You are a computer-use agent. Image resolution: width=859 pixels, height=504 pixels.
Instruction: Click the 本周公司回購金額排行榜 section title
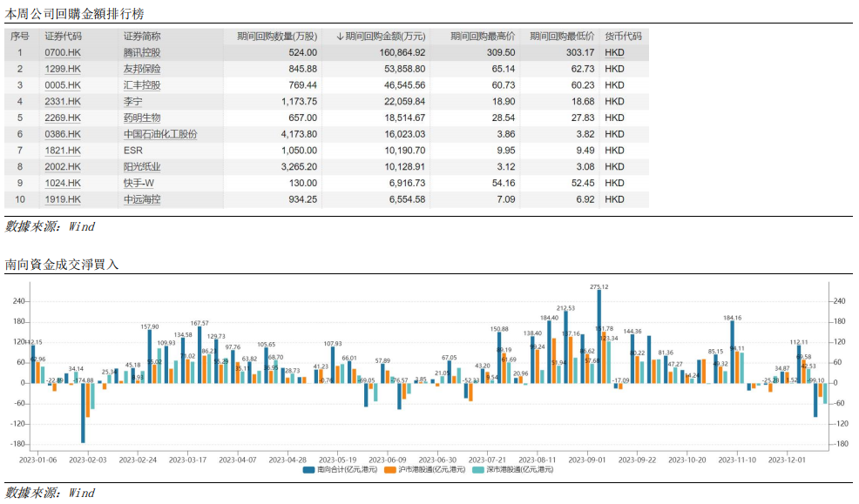tap(74, 14)
